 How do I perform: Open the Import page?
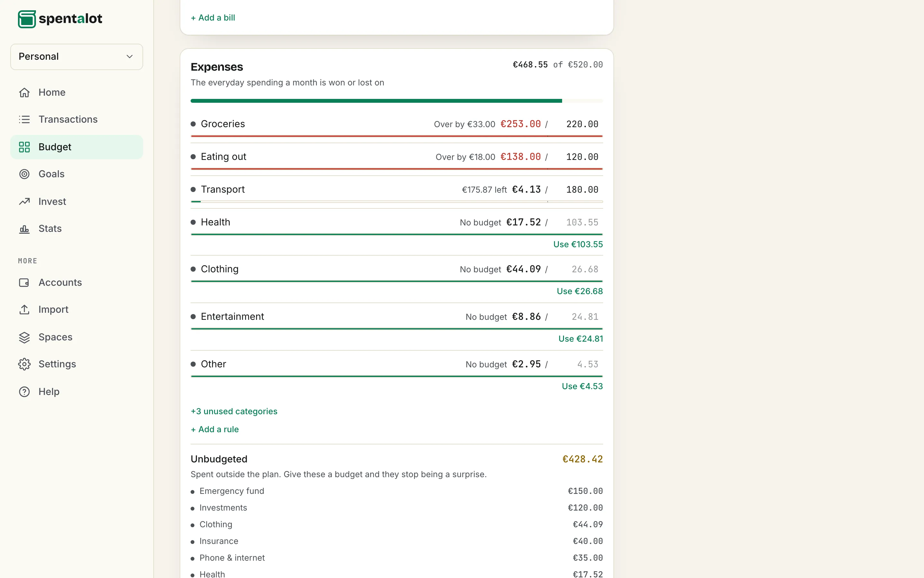(77, 310)
